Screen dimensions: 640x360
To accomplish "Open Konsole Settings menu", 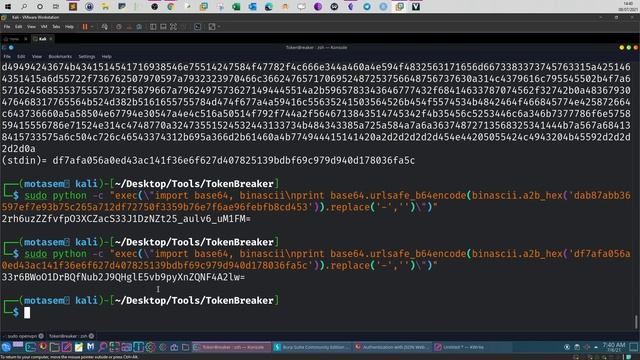I will (87, 57).
